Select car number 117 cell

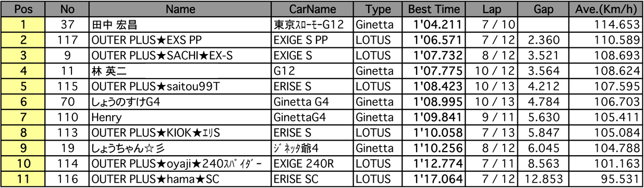click(x=67, y=40)
